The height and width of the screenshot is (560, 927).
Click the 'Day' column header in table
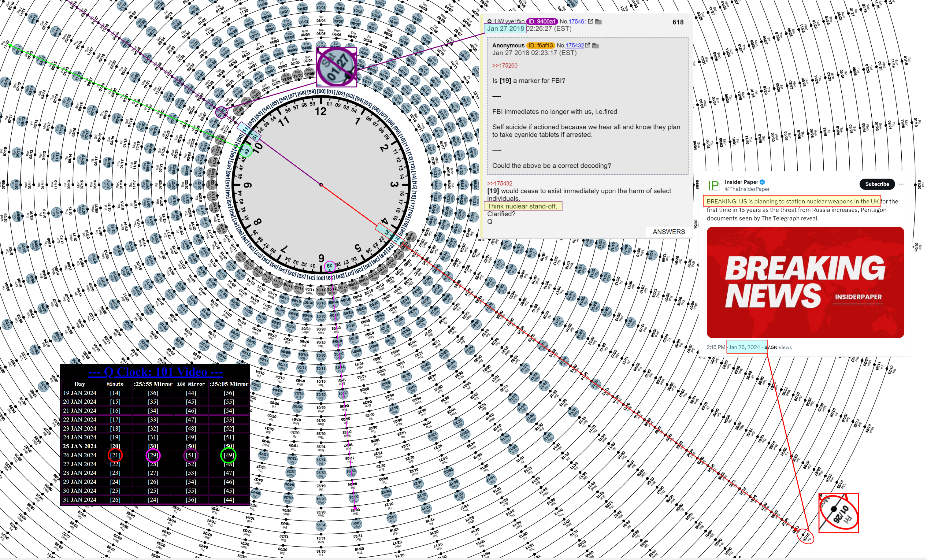(80, 384)
